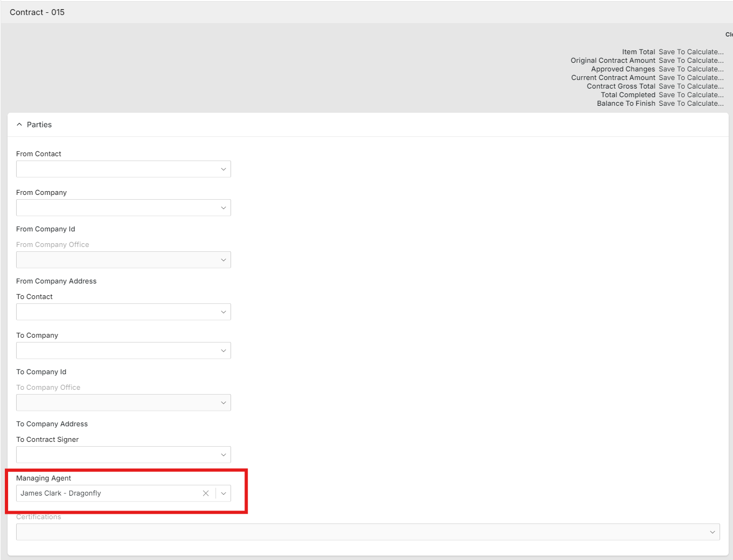
Task: Expand the Certifications dropdown
Action: click(712, 532)
